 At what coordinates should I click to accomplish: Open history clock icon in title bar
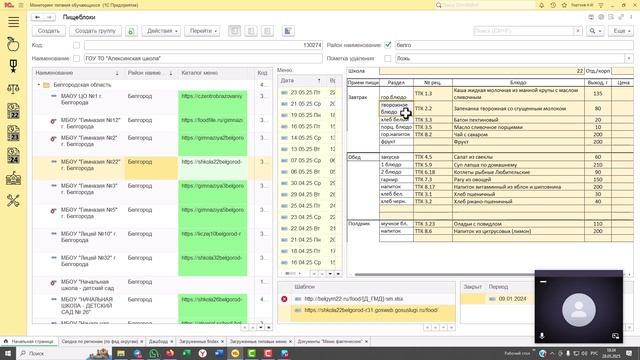point(553,5)
